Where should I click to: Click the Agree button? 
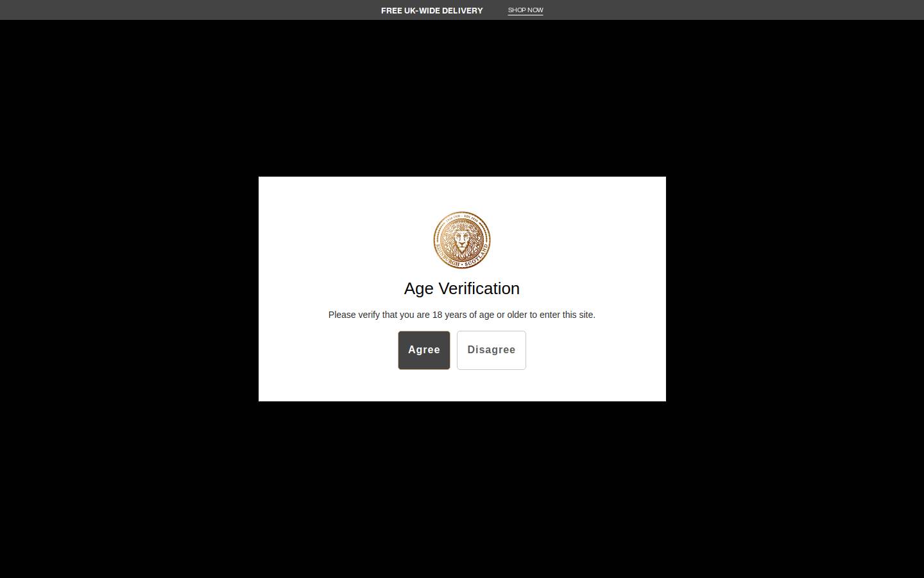(424, 350)
